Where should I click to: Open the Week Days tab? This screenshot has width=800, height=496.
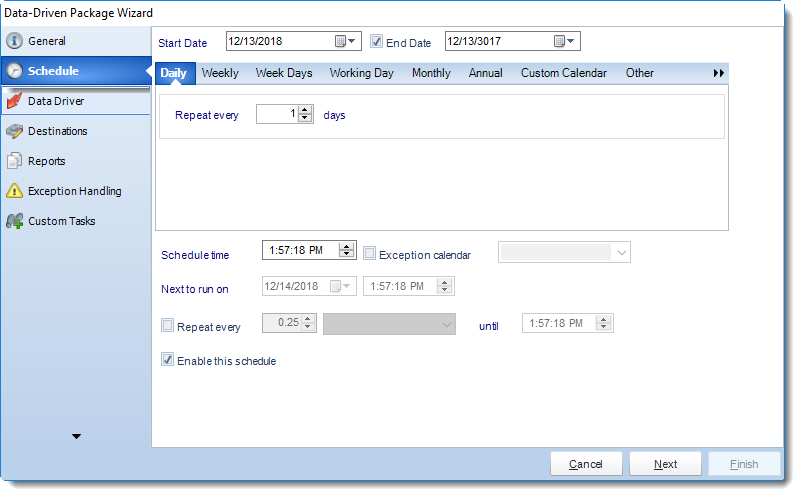pos(284,73)
